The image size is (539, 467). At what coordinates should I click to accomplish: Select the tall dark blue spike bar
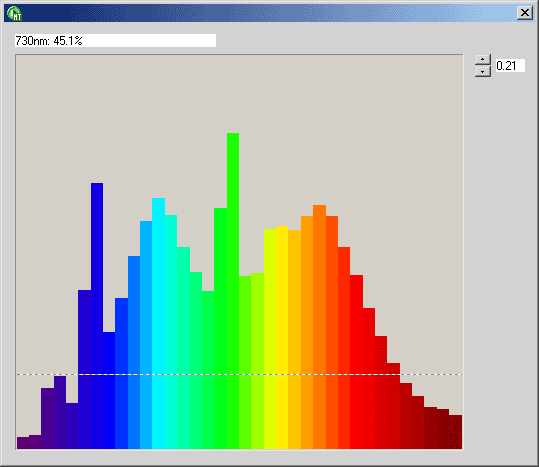click(97, 316)
